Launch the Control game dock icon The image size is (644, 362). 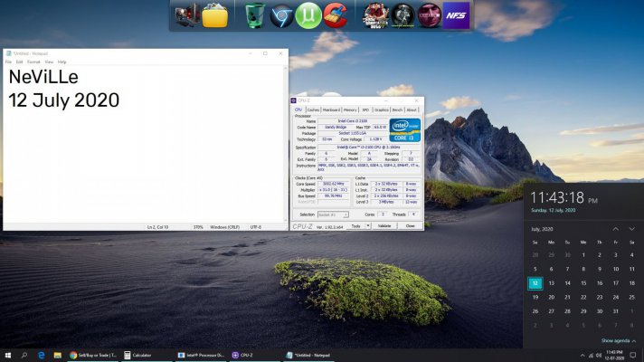[x=430, y=15]
